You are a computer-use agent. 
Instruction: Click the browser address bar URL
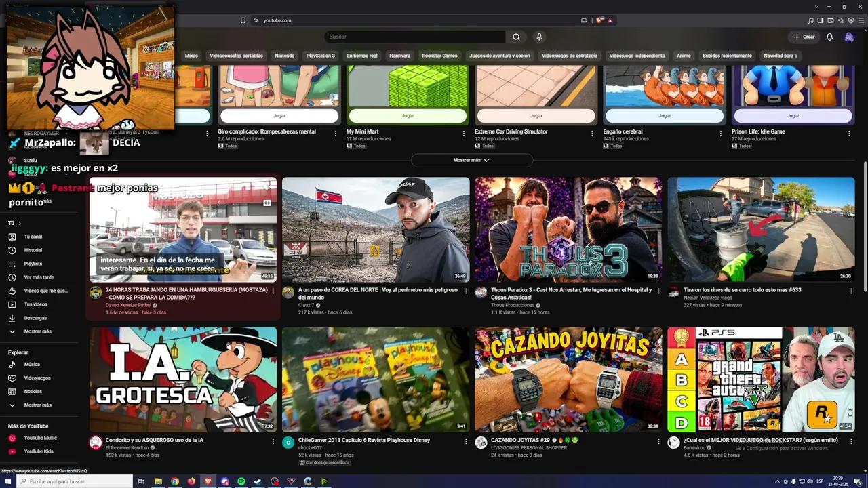point(277,20)
